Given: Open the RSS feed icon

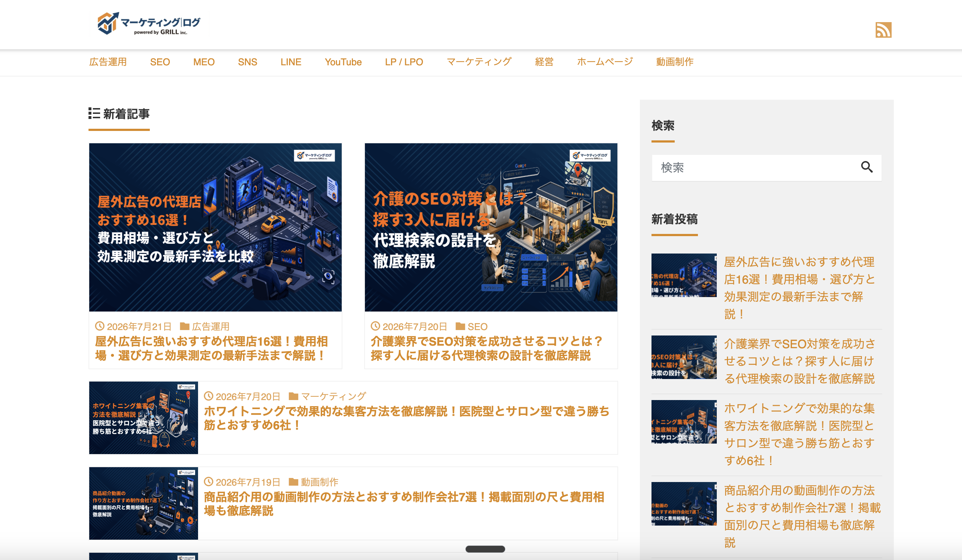Looking at the screenshot, I should (883, 30).
